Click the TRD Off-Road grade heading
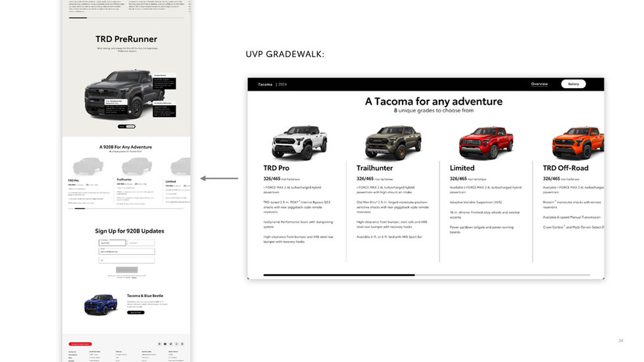 [566, 168]
